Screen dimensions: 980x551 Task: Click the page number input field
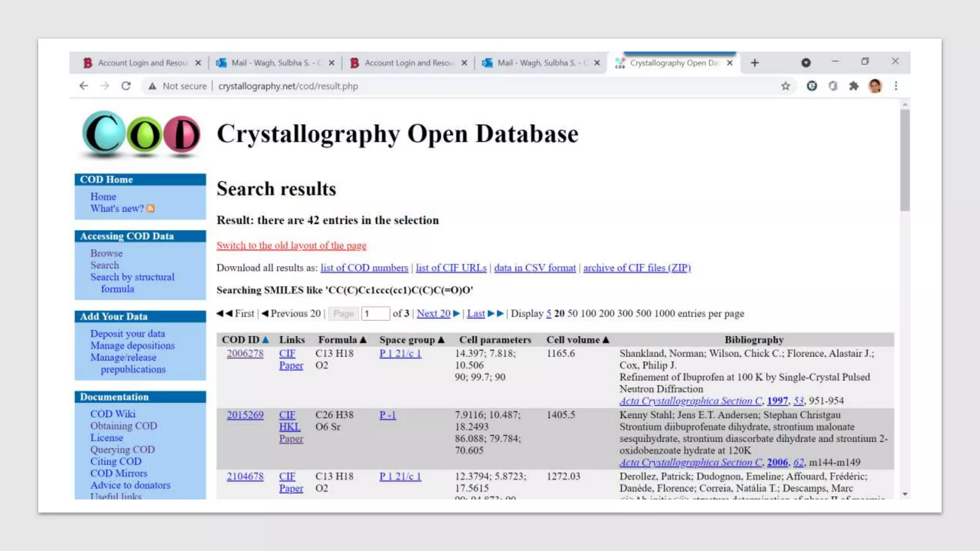click(x=375, y=314)
